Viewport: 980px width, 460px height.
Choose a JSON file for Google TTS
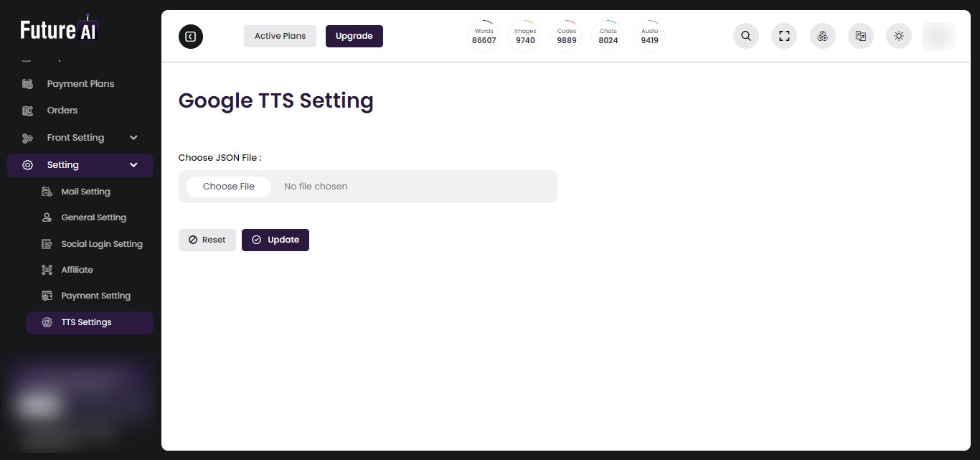228,186
